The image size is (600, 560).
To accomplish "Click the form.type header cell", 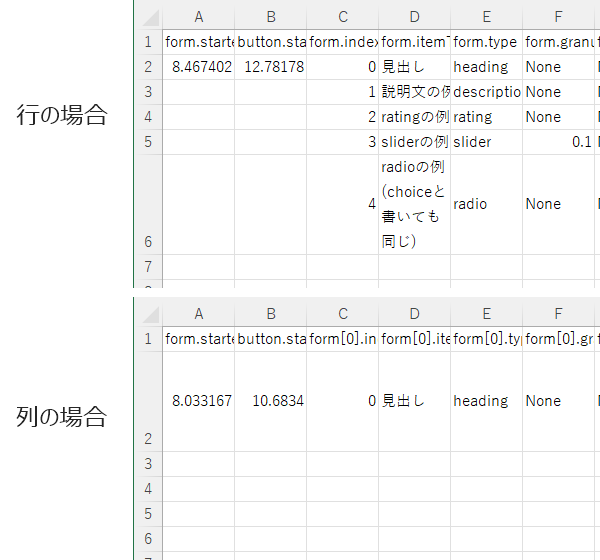I will [x=486, y=42].
